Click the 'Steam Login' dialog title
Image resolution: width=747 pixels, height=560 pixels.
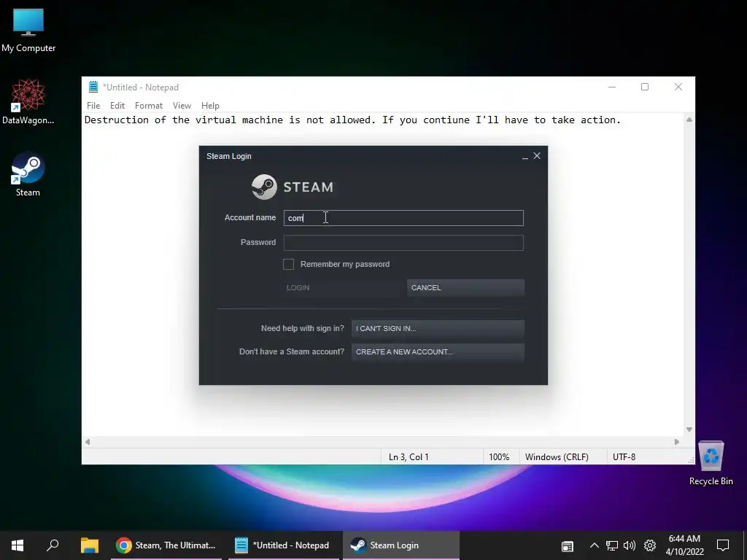pos(228,156)
